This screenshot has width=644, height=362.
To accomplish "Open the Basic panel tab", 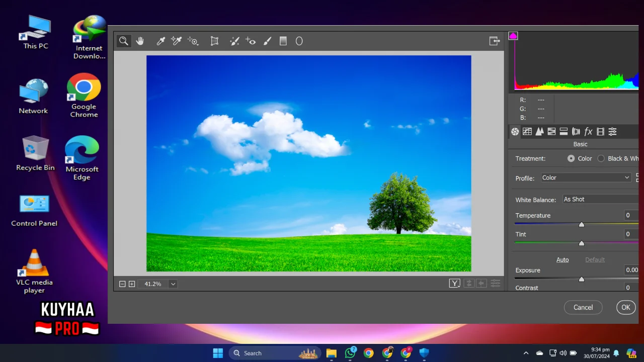I will (515, 132).
